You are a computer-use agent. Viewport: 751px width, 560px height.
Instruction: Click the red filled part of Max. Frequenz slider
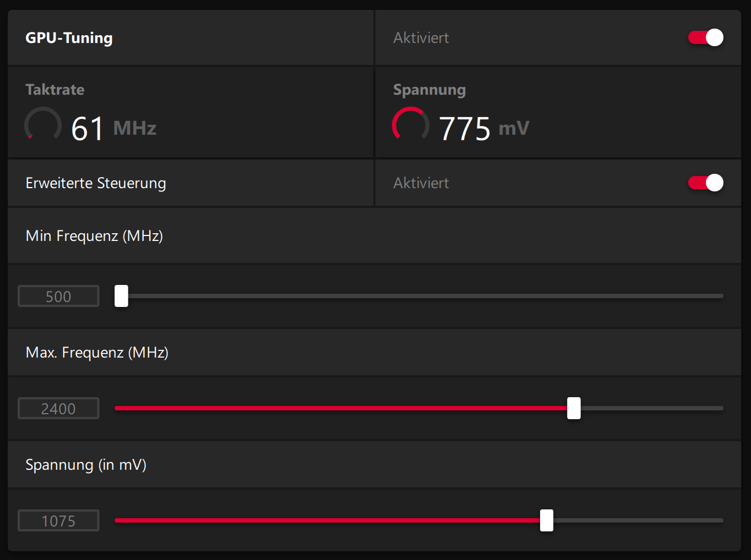coord(341,408)
